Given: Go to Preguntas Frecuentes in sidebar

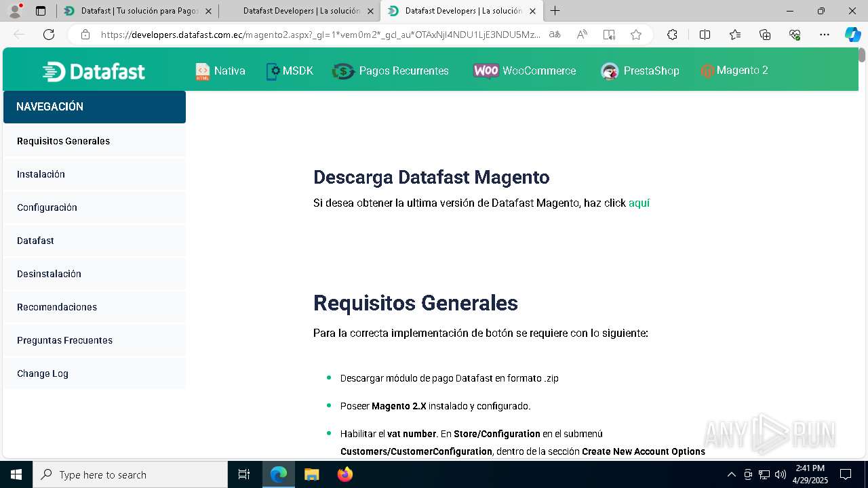Looking at the screenshot, I should (94, 340).
